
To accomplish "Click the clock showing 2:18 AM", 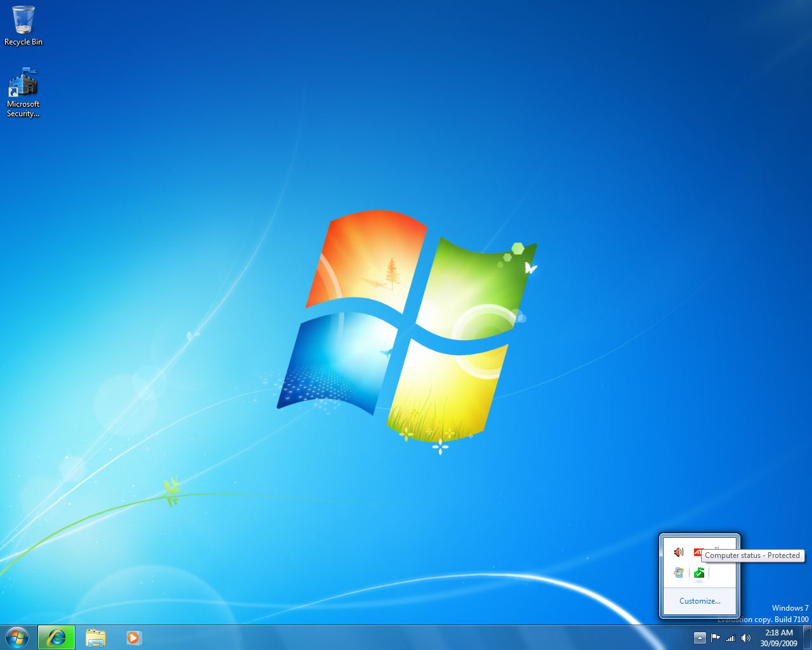I will [778, 638].
